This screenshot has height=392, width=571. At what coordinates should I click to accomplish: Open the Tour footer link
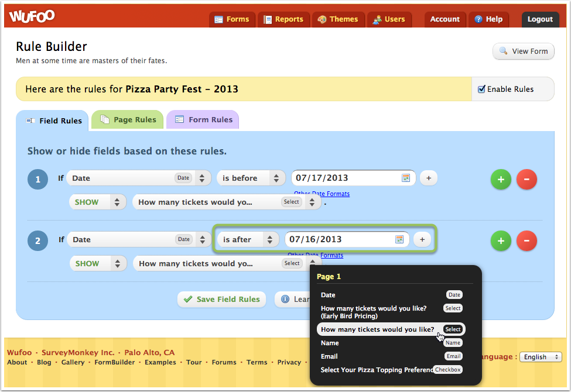point(194,362)
